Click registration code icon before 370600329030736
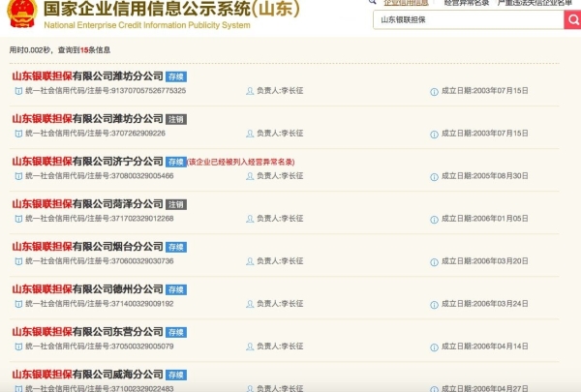 coord(18,261)
